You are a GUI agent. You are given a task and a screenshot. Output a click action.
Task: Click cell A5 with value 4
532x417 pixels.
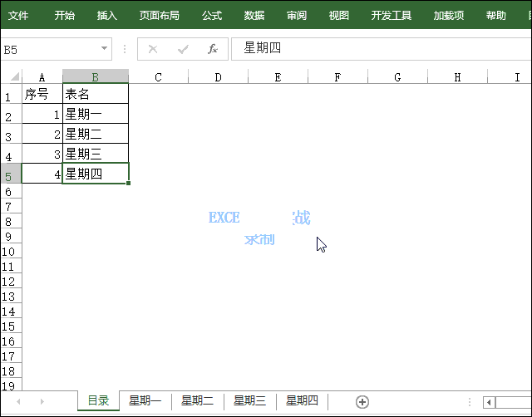pos(42,174)
